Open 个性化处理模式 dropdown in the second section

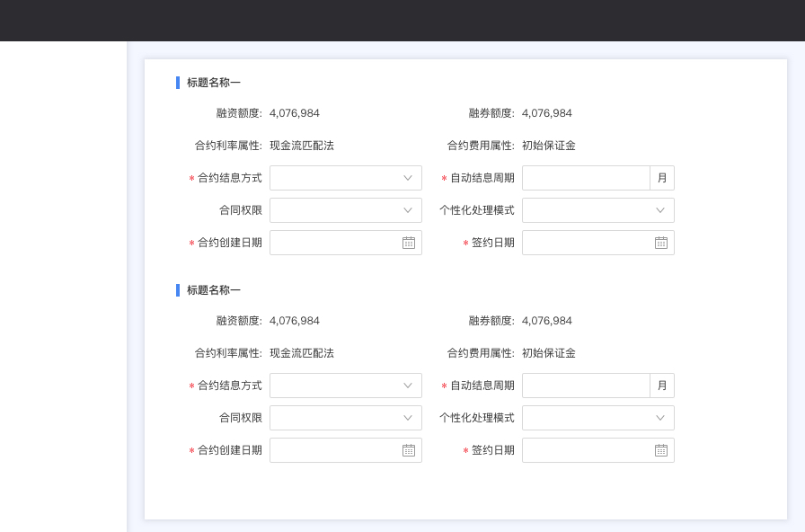[x=597, y=418]
